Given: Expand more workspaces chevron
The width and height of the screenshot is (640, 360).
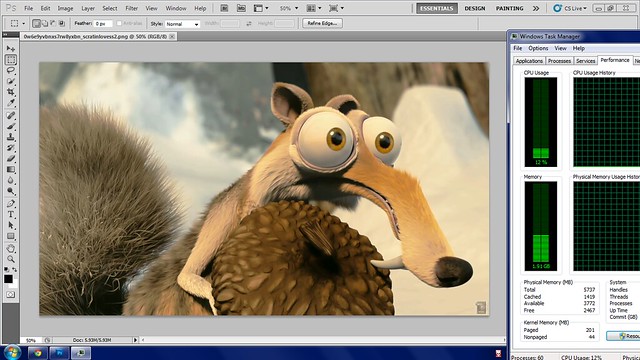Looking at the screenshot, I should [536, 8].
